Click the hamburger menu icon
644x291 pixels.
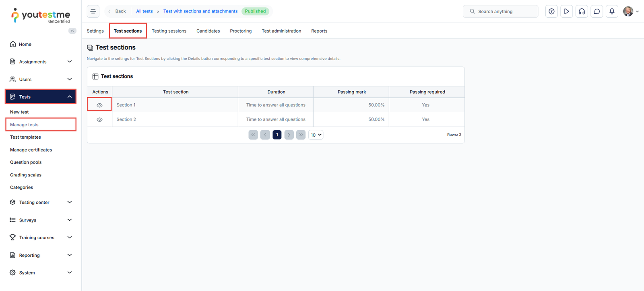pyautogui.click(x=93, y=11)
